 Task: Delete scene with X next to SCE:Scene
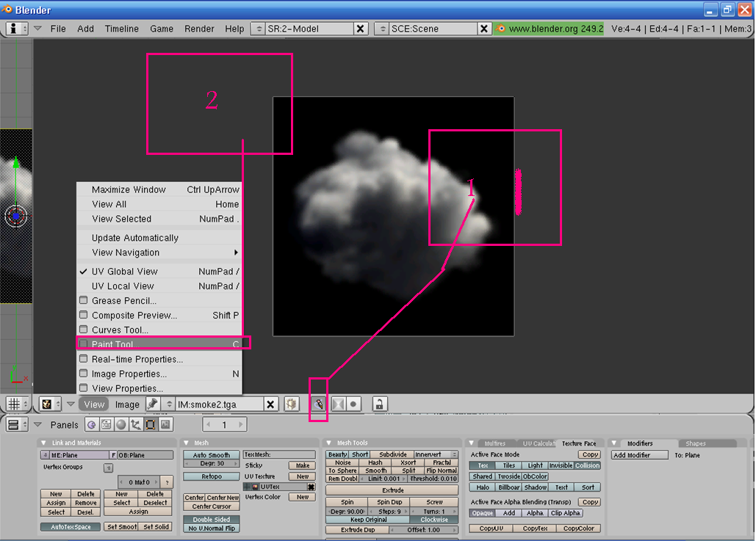(x=483, y=29)
